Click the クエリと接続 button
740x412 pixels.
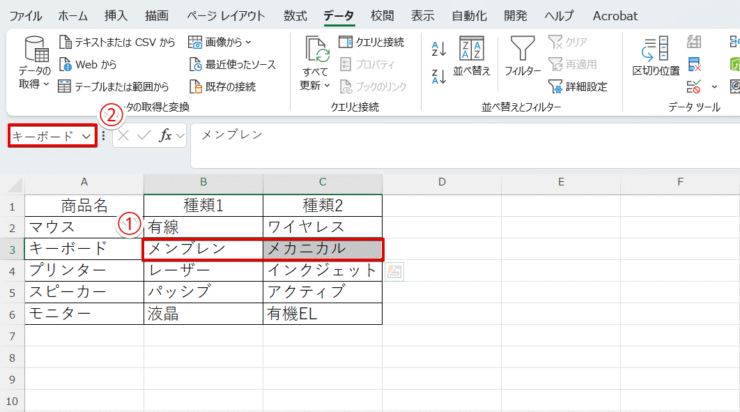tap(371, 42)
